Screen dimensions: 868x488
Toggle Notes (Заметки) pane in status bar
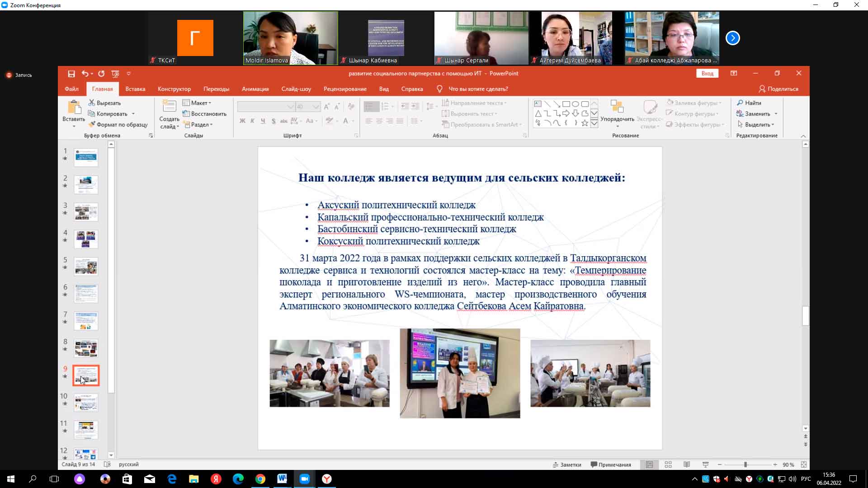click(x=567, y=465)
